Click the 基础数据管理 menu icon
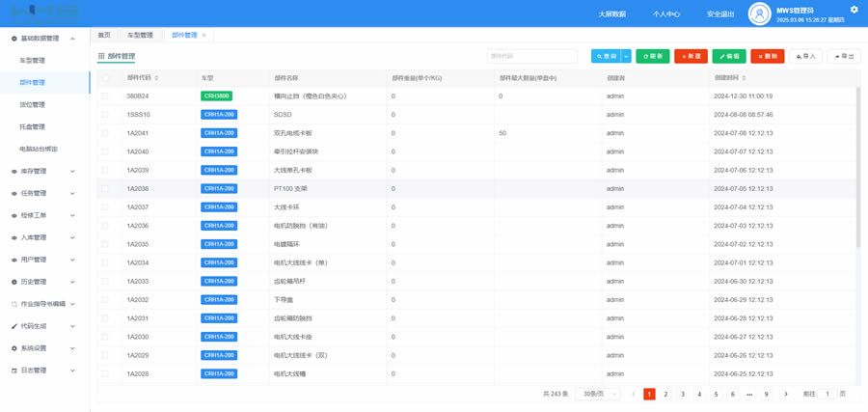 tap(14, 39)
